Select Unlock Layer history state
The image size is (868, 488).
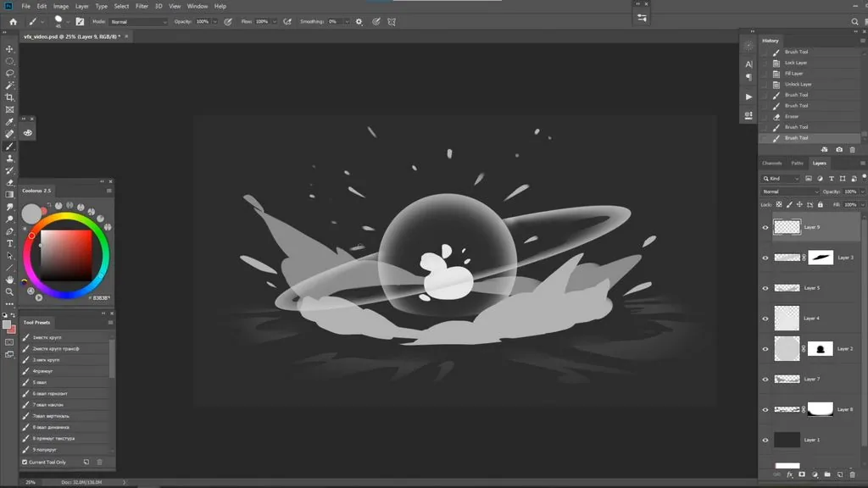(x=798, y=84)
